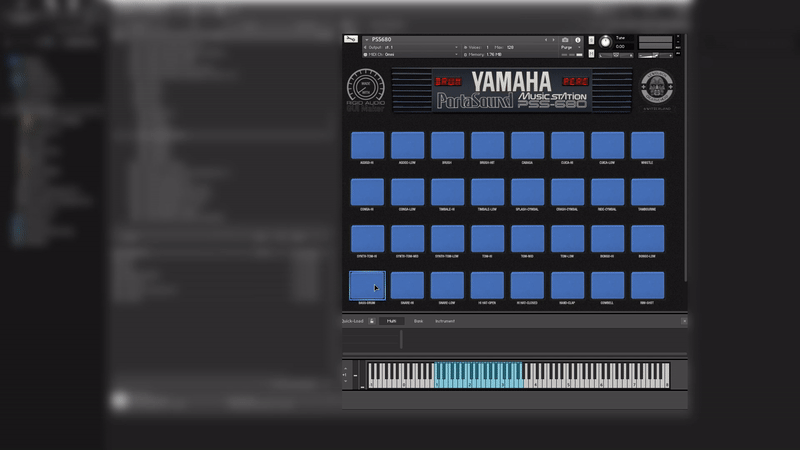The image size is (800, 450).
Task: Collapse PSS680 instrument header arrow
Action: pos(366,39)
